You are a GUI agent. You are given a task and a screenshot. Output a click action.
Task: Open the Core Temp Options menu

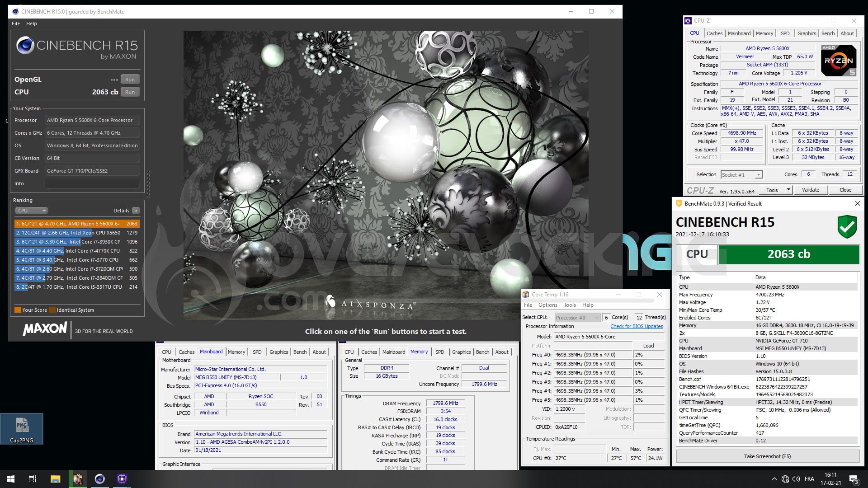point(547,305)
